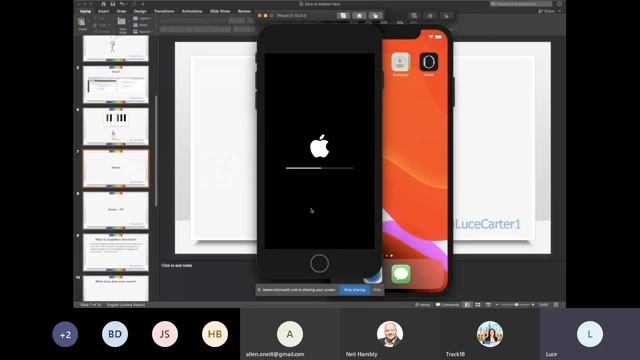The height and width of the screenshot is (360, 640).
Task: Select the stick figure slide thumbnail at top
Action: (116, 48)
